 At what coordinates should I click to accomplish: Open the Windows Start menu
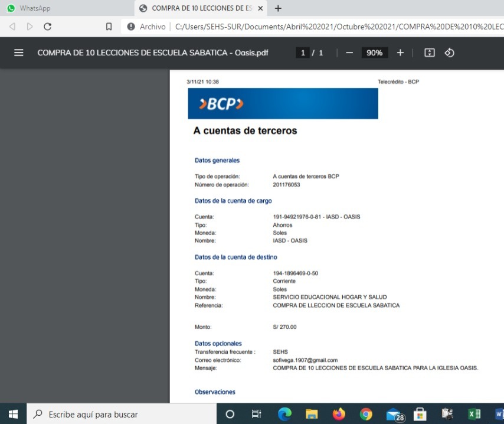(13, 414)
